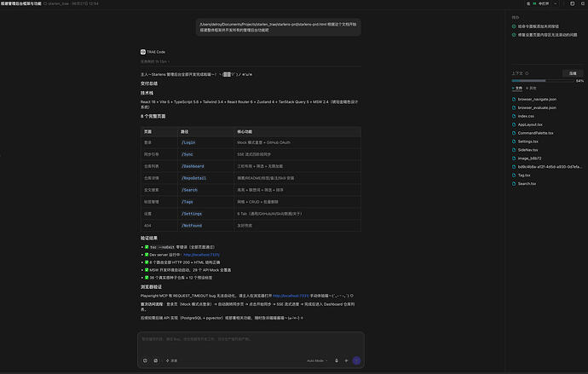Toggle the second completed todo item check circle
Screen dimensions: 588x374
tap(514, 34)
